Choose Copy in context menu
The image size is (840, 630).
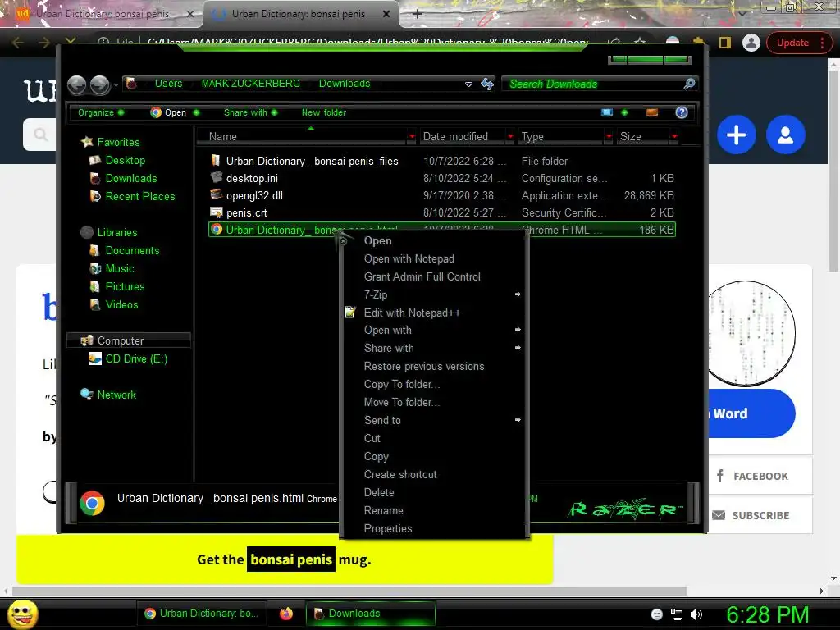point(435,457)
